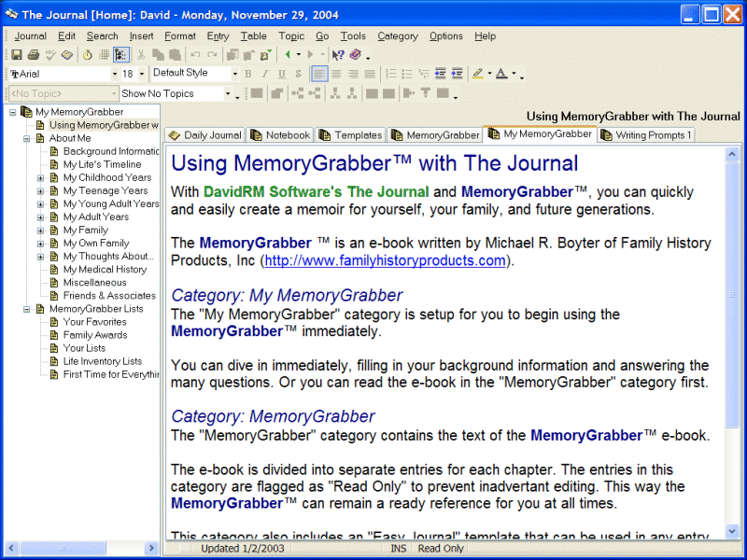
Task: Open the familyhistoryproducts.com hyperlink
Action: (x=385, y=260)
